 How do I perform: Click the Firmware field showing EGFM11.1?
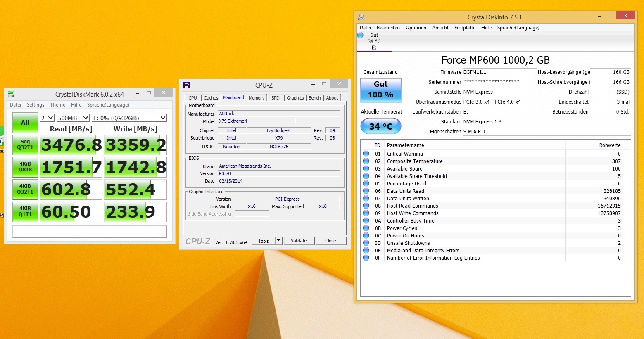pos(499,72)
